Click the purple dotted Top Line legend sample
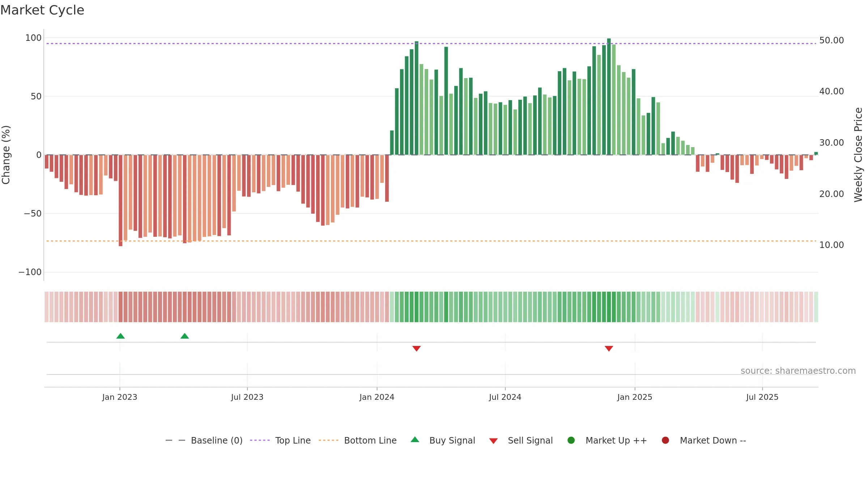 (x=260, y=440)
